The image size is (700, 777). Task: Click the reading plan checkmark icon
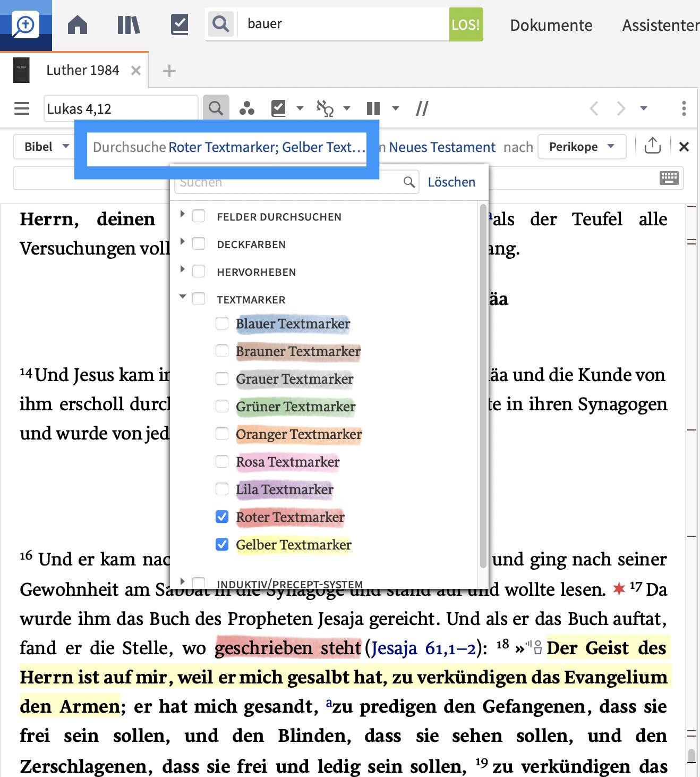point(278,108)
